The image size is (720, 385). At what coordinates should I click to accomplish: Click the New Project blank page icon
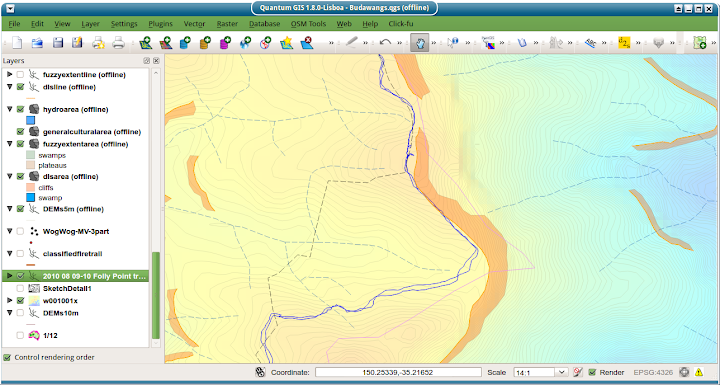pyautogui.click(x=17, y=43)
